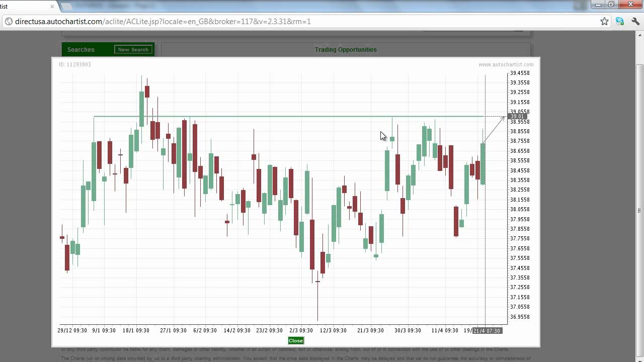Viewport: 644px width, 362px height.
Task: Click the 36.9558 price axis value
Action: 520,317
